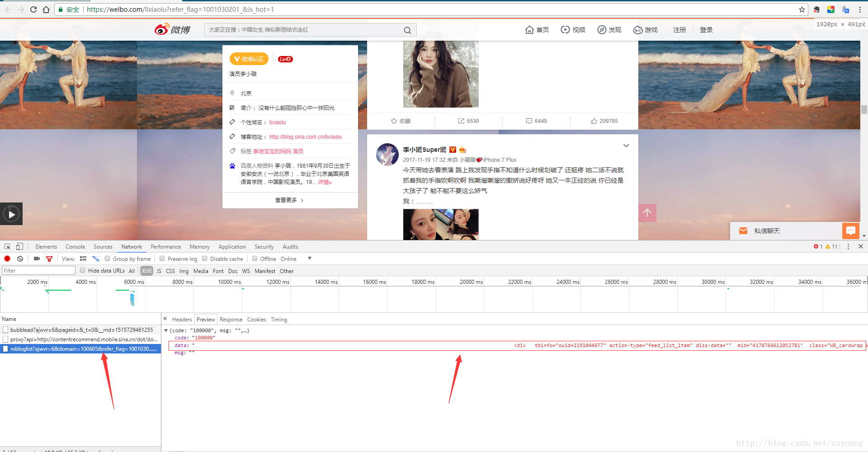Toggle the device toolbar icon in DevTools

pyautogui.click(x=19, y=247)
